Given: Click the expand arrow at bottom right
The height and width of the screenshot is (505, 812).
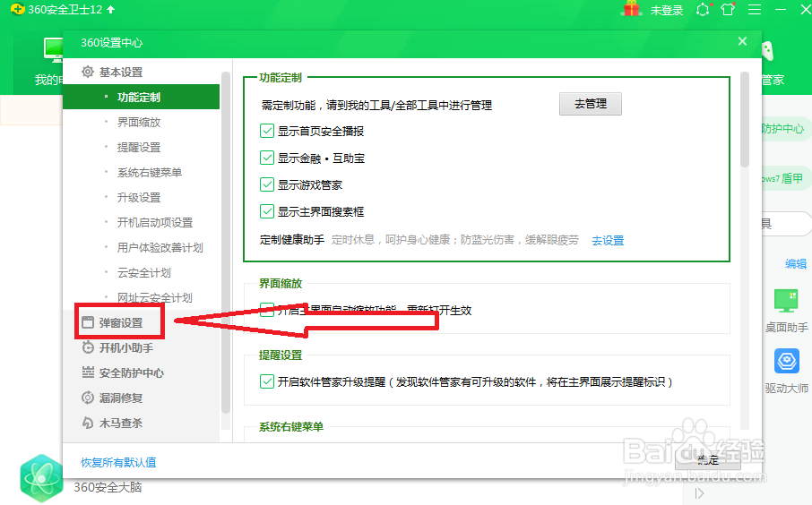Looking at the screenshot, I should pyautogui.click(x=700, y=493).
